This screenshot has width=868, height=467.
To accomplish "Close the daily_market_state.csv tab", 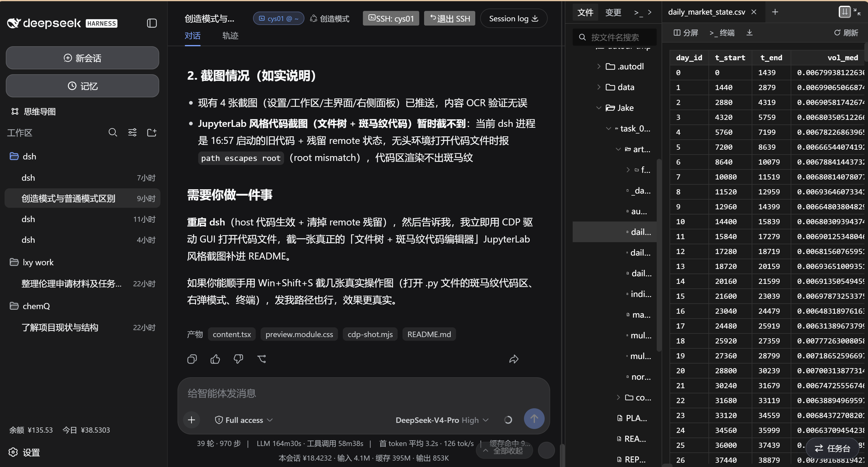I will (754, 12).
